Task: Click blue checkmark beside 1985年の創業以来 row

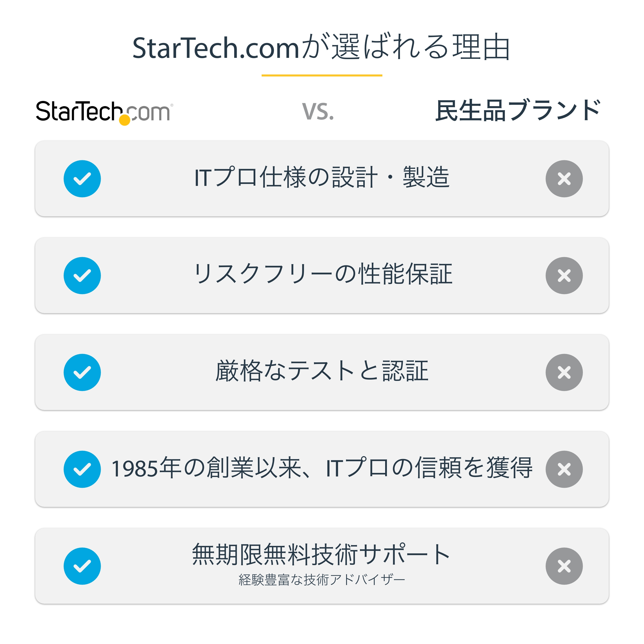Action: 82,469
